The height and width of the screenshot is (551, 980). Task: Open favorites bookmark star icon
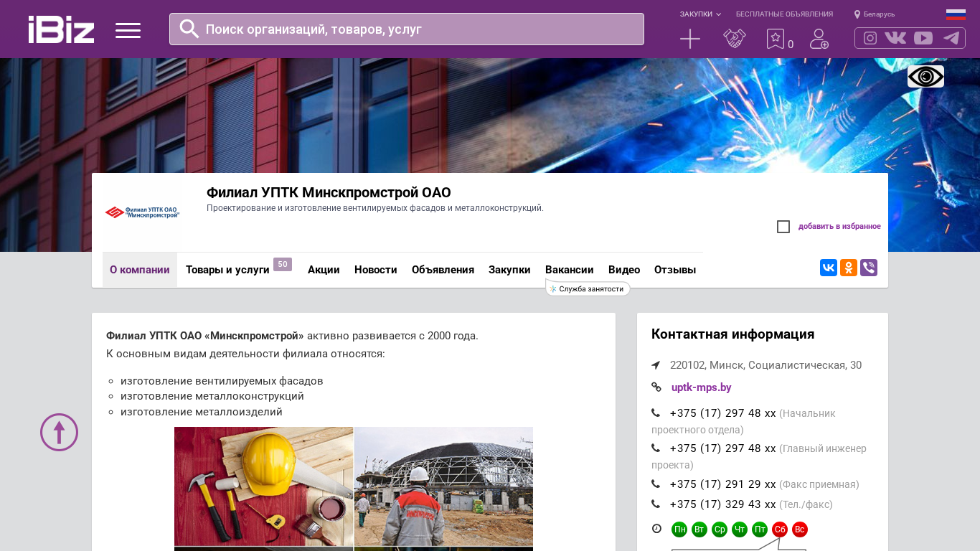tap(776, 39)
